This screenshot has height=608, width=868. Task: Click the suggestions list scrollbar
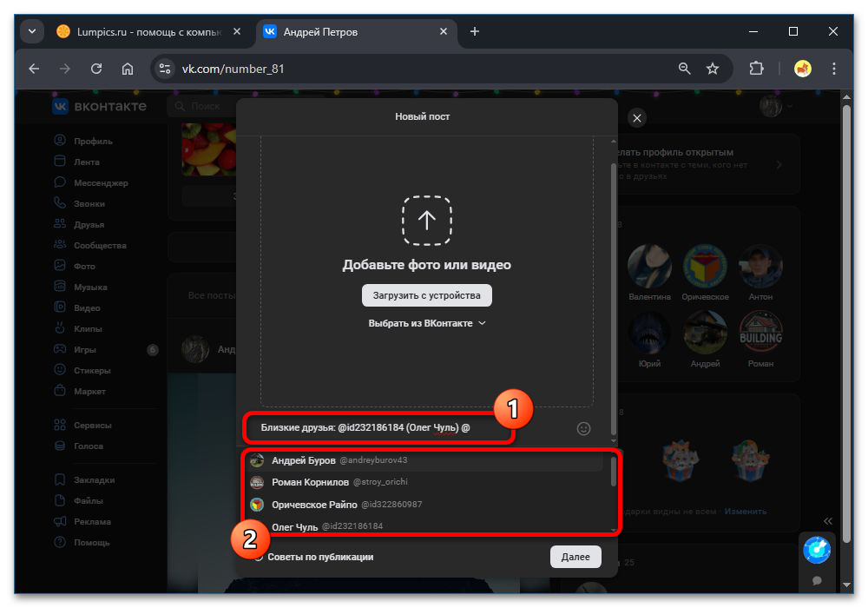[613, 472]
